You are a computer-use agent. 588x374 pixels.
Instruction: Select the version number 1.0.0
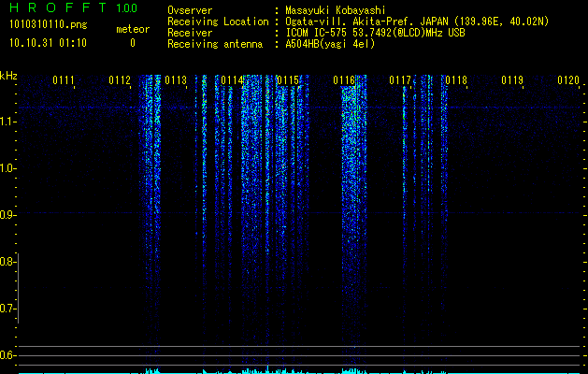pyautogui.click(x=126, y=8)
